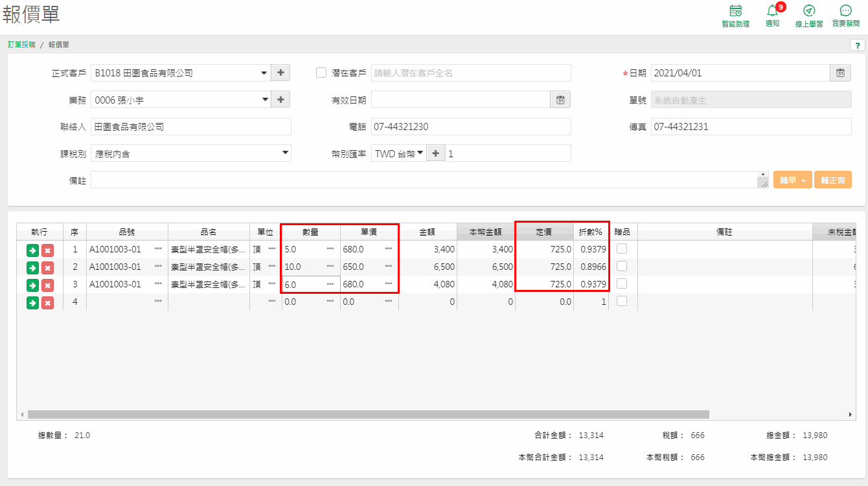868x486 pixels.
Task: Toggle the 潛在客戶 checkbox
Action: [x=321, y=73]
